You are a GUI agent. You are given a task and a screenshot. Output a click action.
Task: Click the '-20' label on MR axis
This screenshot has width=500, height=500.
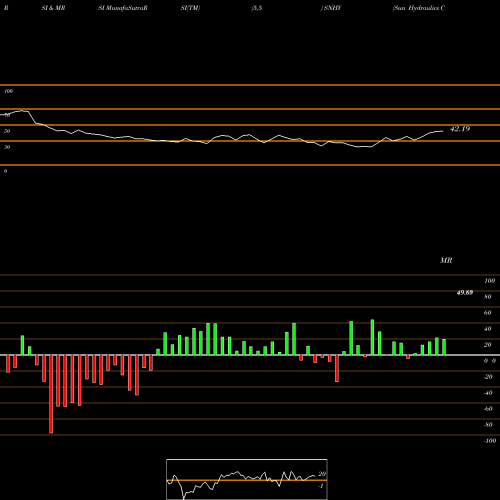(x=488, y=377)
